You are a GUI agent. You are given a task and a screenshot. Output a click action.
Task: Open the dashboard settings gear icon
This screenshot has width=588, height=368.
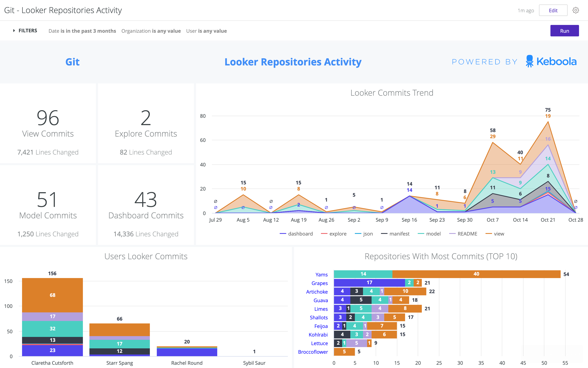(x=575, y=10)
